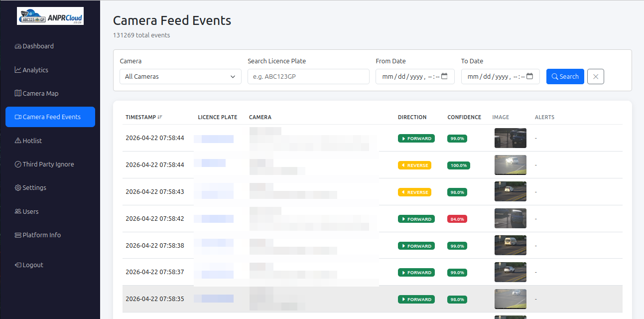The image size is (644, 319).
Task: Open calendar picker in To Date field
Action: tap(530, 77)
